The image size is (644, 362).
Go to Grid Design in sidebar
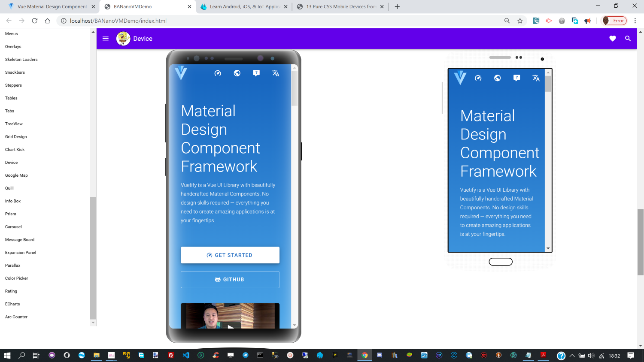tap(16, 137)
